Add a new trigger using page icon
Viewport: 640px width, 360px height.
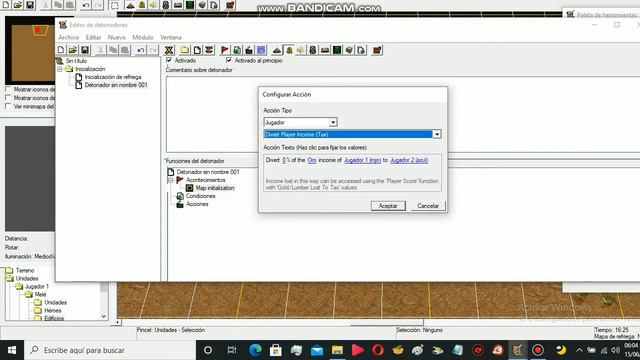tap(197, 50)
